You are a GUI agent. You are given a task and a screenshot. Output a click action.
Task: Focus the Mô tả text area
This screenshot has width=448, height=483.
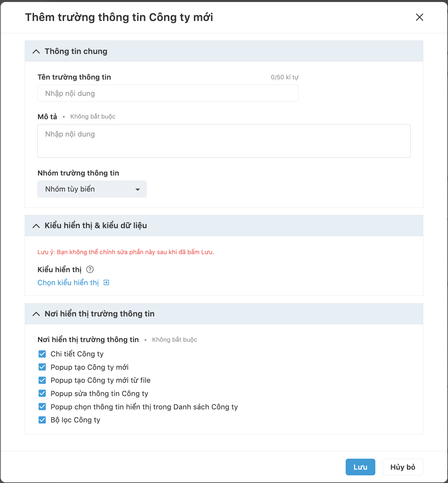pyautogui.click(x=224, y=141)
